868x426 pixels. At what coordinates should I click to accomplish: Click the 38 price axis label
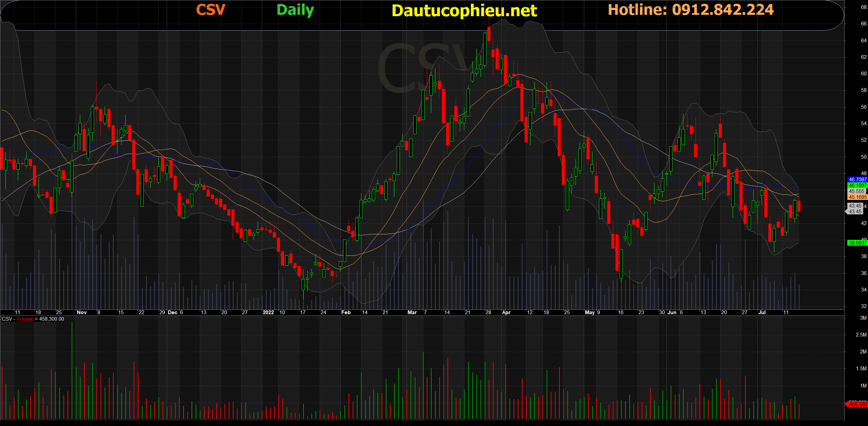pyautogui.click(x=864, y=256)
